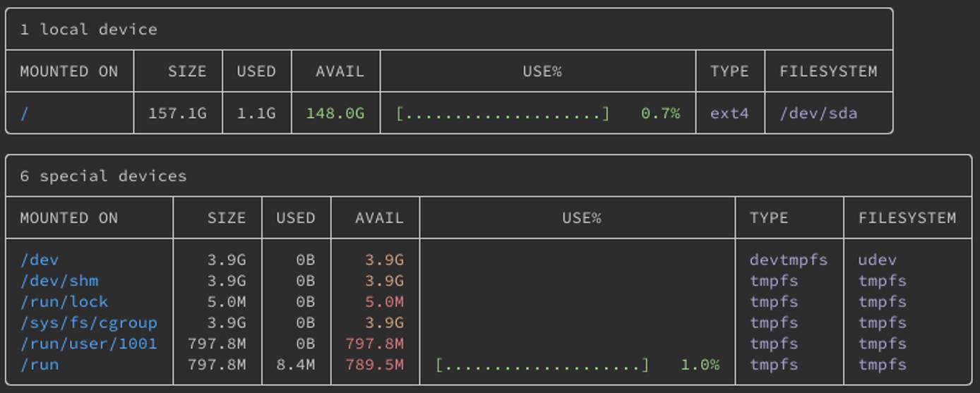Select the 157.1G size value

(177, 114)
